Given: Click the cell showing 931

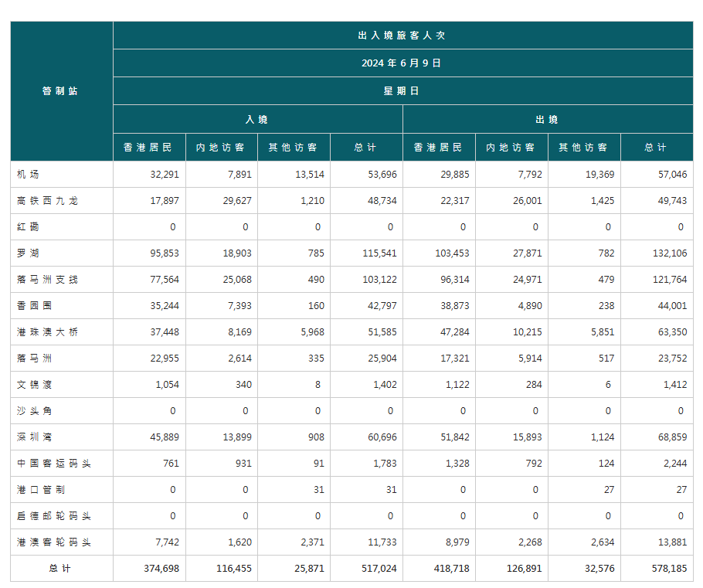Looking at the screenshot, I should 222,464.
